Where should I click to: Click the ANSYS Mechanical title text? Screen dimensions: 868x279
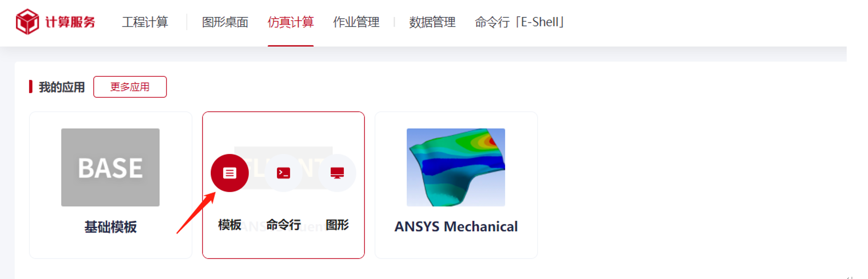[x=456, y=226]
